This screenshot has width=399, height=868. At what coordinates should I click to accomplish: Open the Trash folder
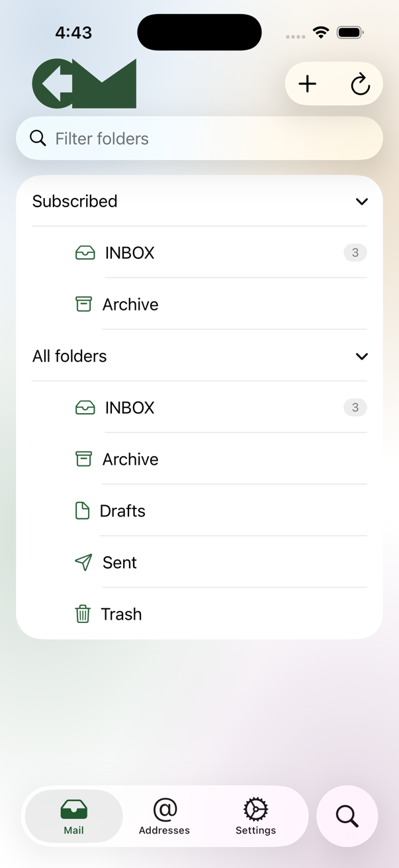pos(199,614)
